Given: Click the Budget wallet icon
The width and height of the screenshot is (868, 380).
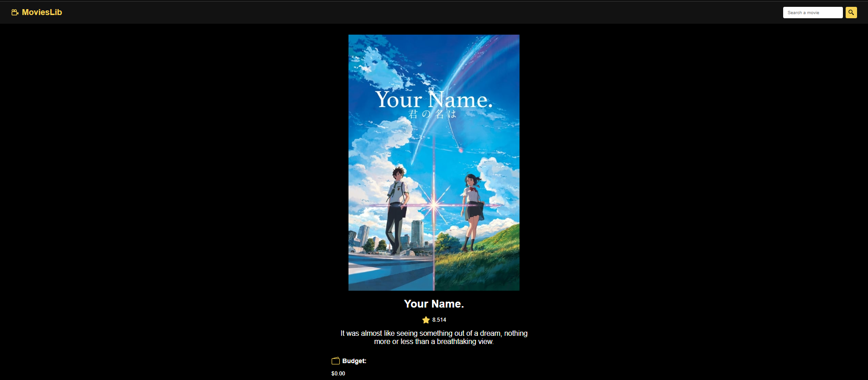Looking at the screenshot, I should click(x=336, y=361).
